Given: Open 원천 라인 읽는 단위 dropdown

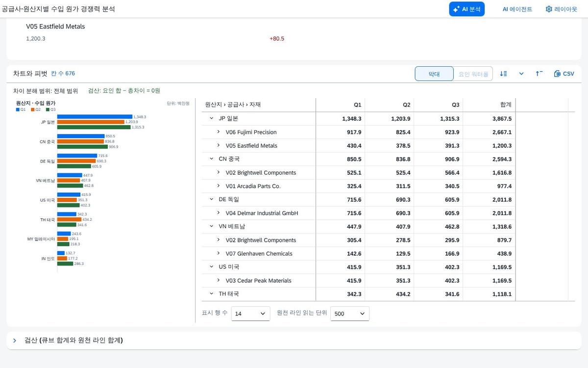Looking at the screenshot, I should click(350, 314).
